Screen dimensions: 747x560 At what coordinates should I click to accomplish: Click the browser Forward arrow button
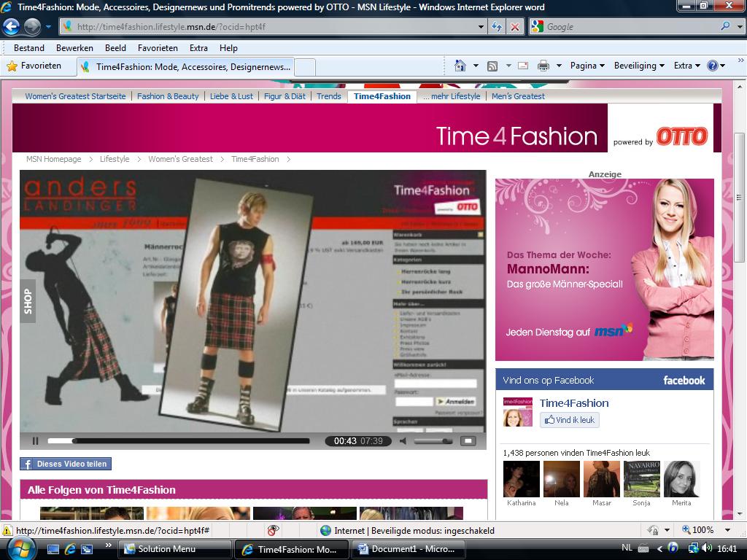click(32, 27)
